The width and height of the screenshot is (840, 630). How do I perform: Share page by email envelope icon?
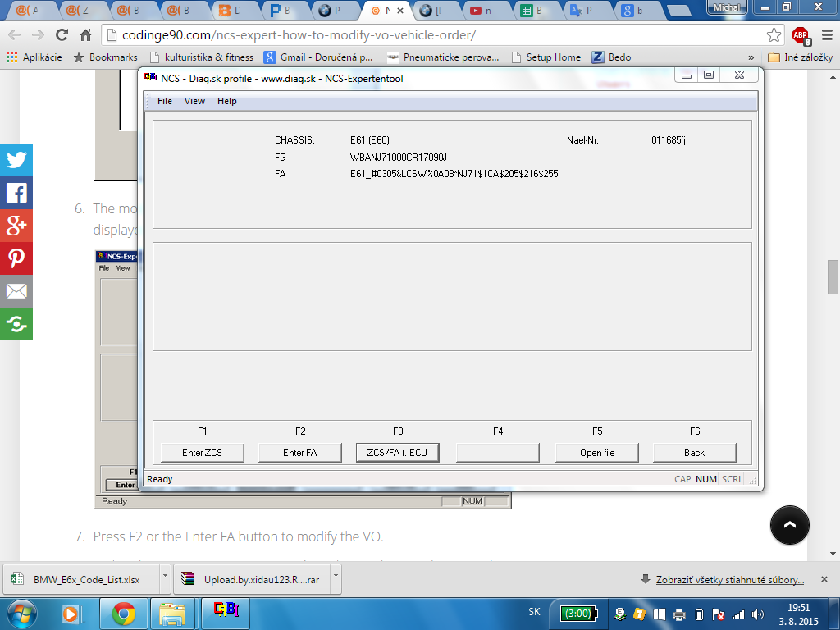click(x=16, y=291)
